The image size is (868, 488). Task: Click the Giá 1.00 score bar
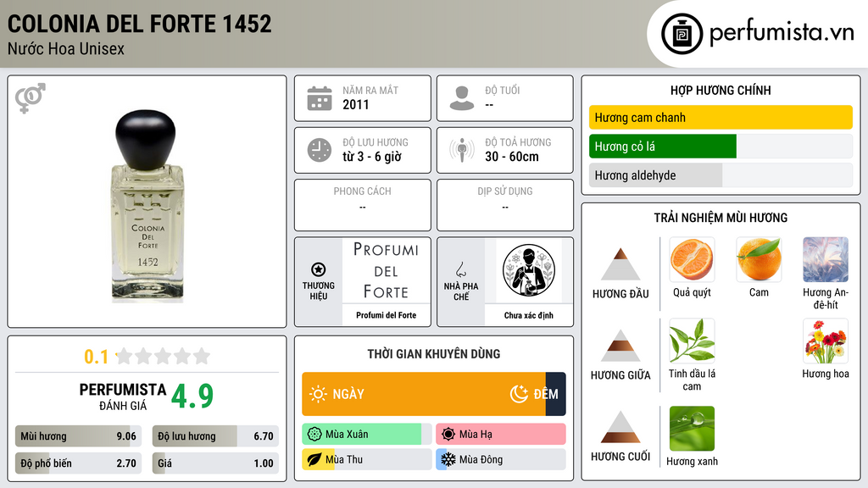click(x=215, y=463)
